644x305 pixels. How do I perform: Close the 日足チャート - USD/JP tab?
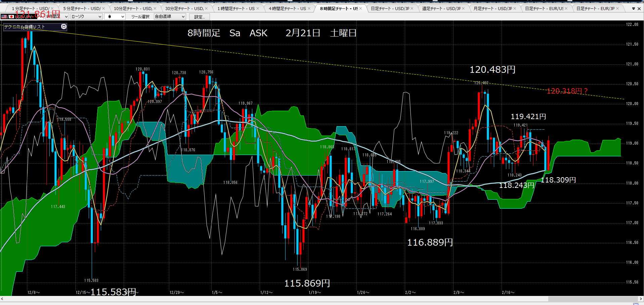click(412, 9)
